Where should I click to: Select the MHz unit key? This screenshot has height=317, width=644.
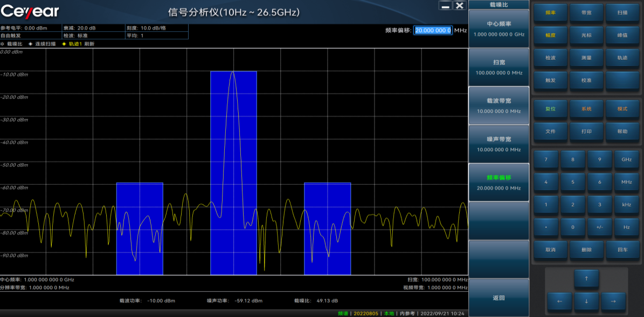click(x=626, y=182)
